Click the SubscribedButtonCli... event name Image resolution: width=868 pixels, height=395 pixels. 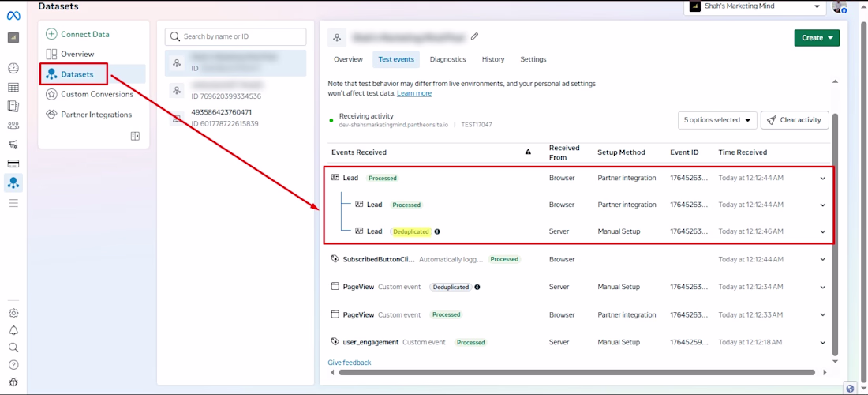click(x=379, y=259)
